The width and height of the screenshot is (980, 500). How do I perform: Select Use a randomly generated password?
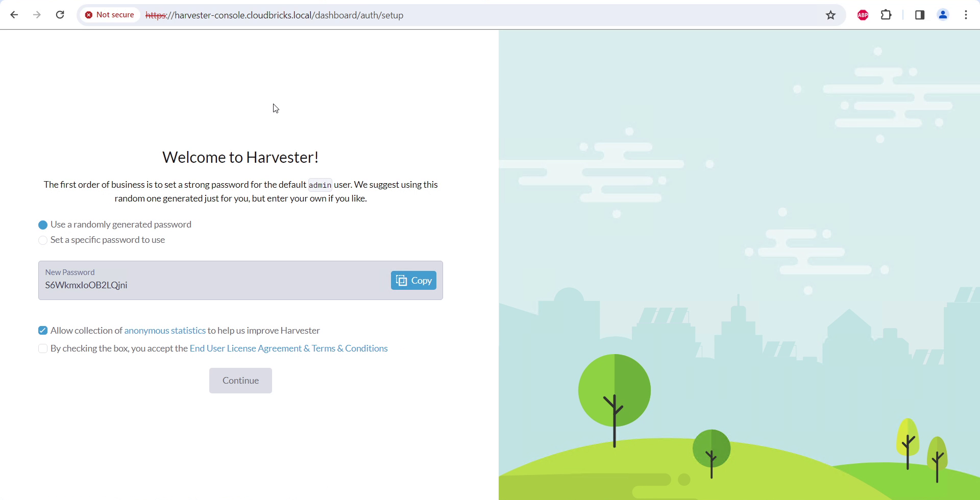point(43,224)
